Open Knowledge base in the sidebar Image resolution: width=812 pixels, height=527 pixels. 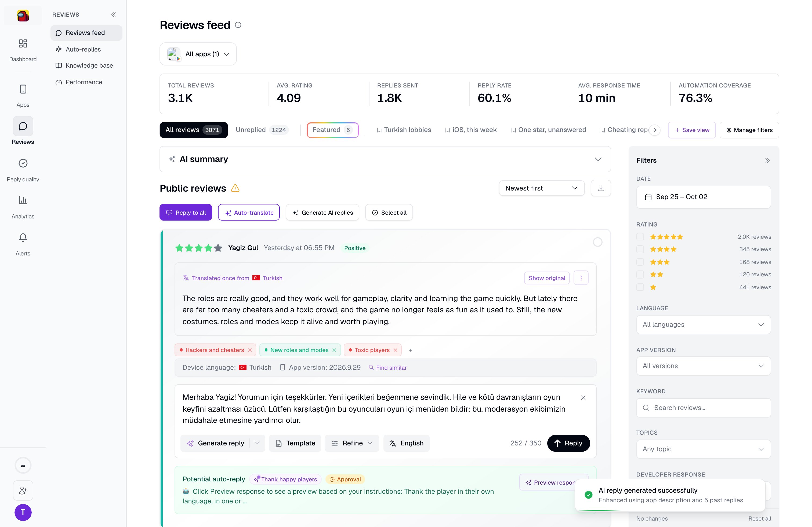[86, 65]
